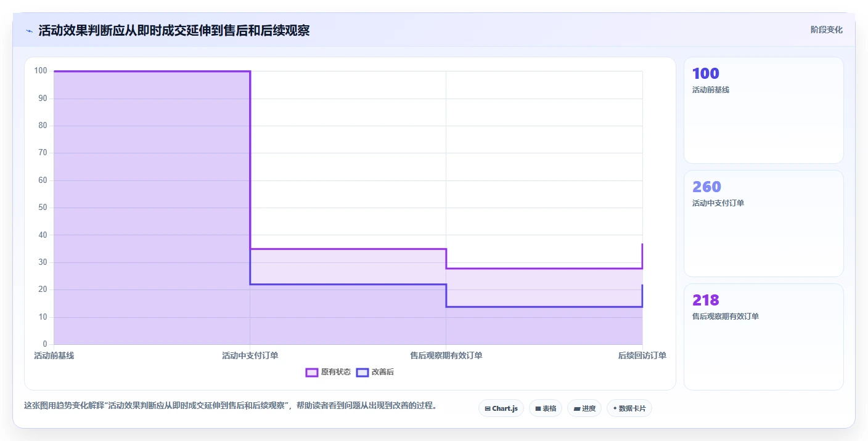Open the 100 活动前基线 card
The height and width of the screenshot is (441, 868).
764,110
